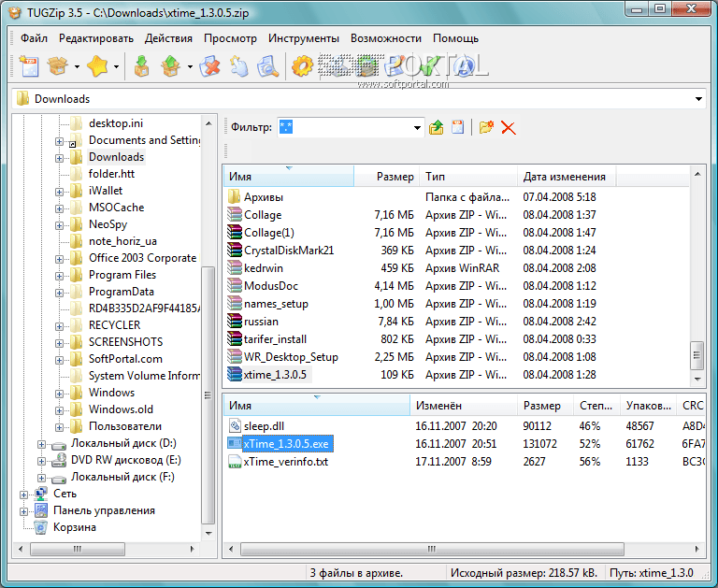Click the New archive toolbar icon
718x588 pixels.
[x=29, y=66]
